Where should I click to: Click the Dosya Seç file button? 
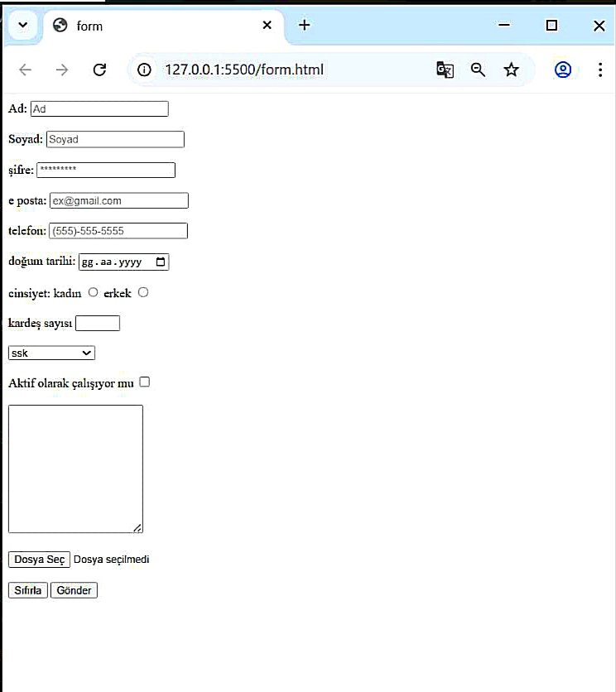[39, 560]
